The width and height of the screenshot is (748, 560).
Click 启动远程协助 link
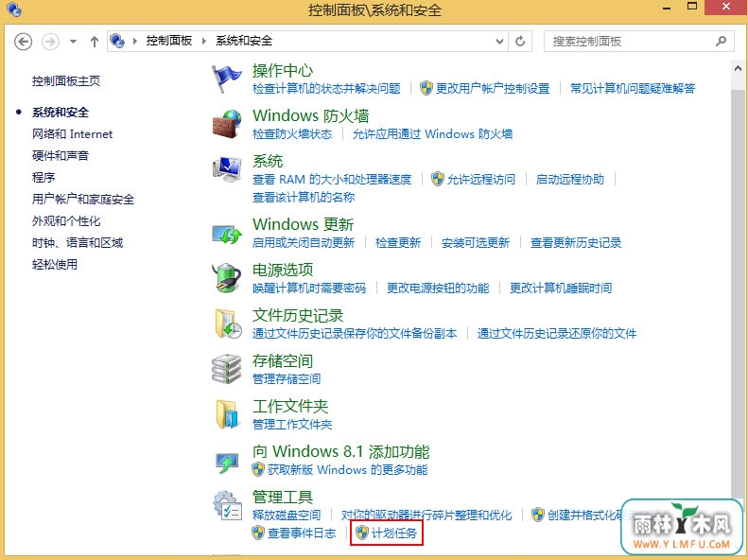pyautogui.click(x=569, y=180)
